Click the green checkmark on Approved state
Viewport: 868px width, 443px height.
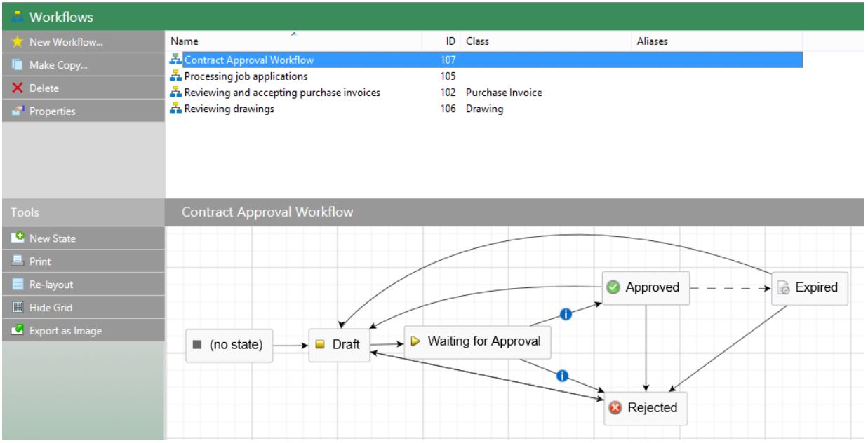[613, 287]
